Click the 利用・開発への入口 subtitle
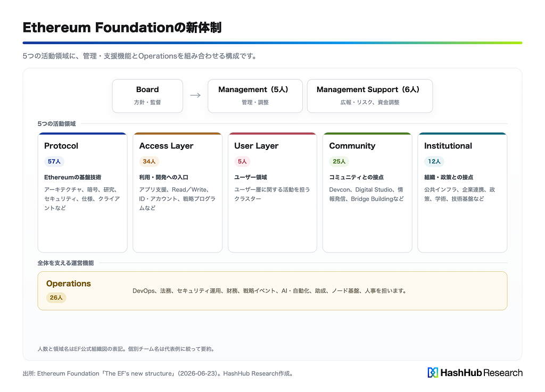The image size is (545, 392). [164, 178]
